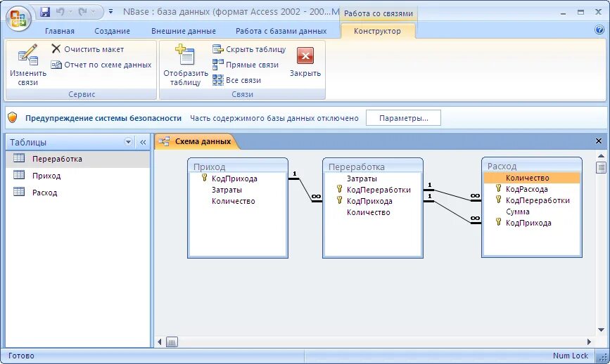
Task: Save database with the floppy disk icon
Action: click(x=45, y=12)
